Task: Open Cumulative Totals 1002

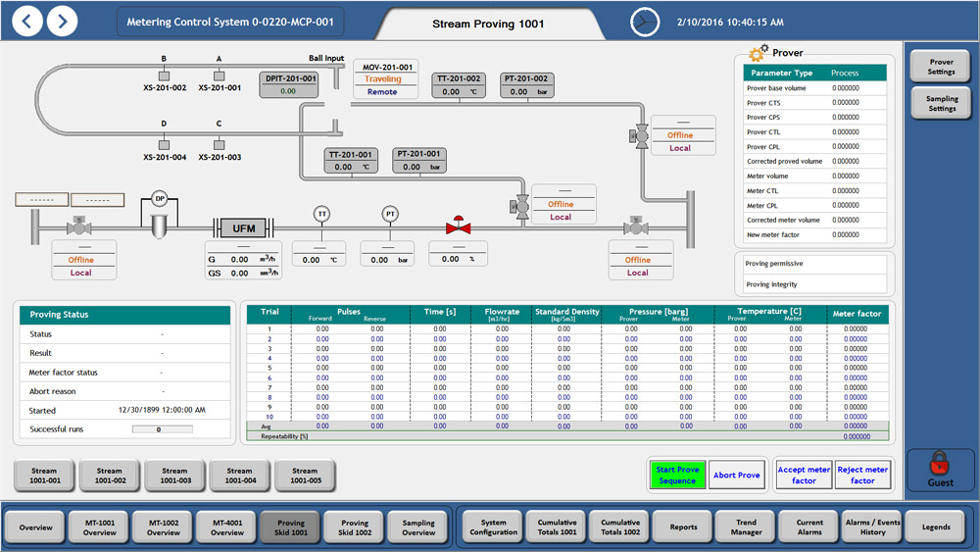Action: 620,527
